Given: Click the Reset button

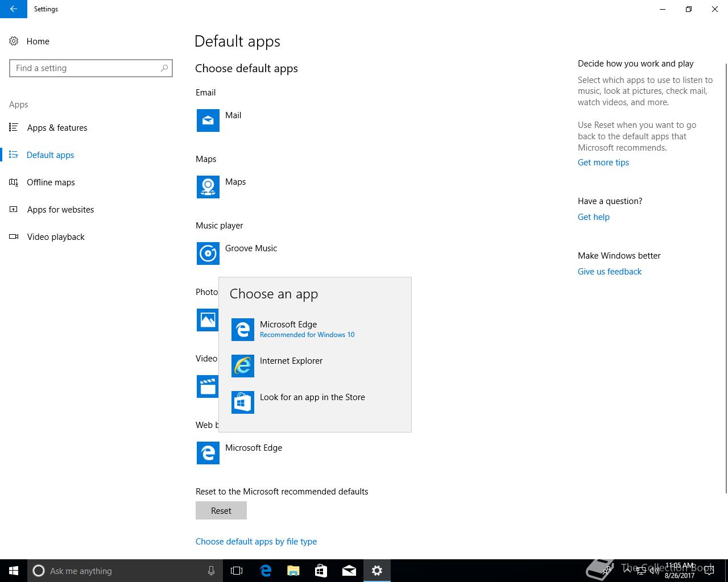Looking at the screenshot, I should [221, 510].
